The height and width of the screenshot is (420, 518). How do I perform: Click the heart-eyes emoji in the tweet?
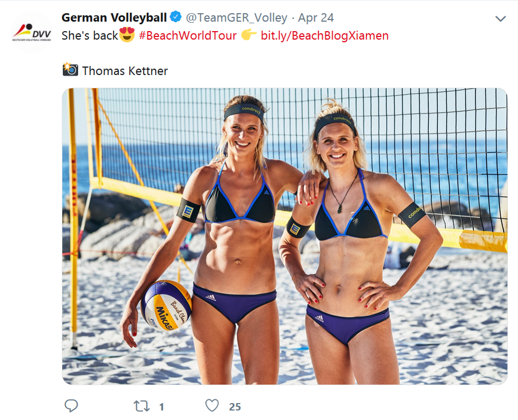127,35
